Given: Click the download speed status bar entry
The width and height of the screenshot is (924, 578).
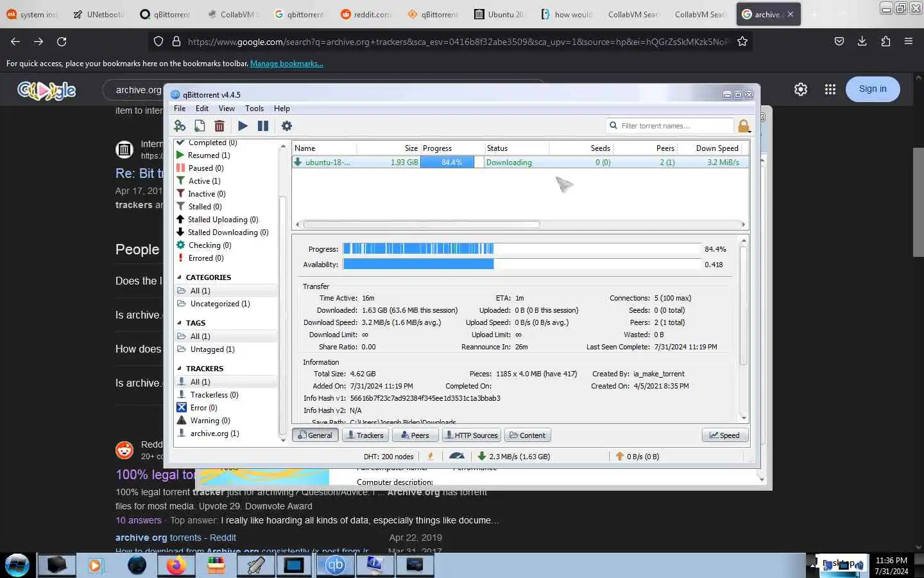Looking at the screenshot, I should [x=514, y=457].
